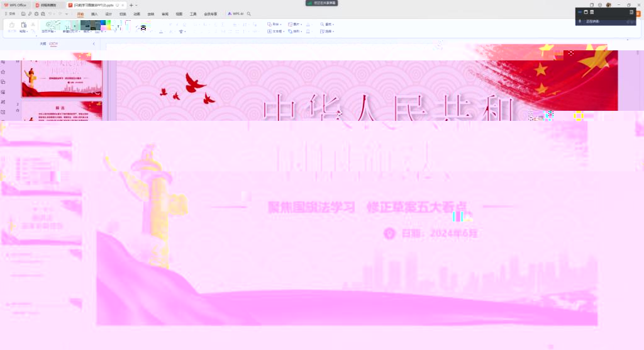Click the paste clipboard icon

23,25
